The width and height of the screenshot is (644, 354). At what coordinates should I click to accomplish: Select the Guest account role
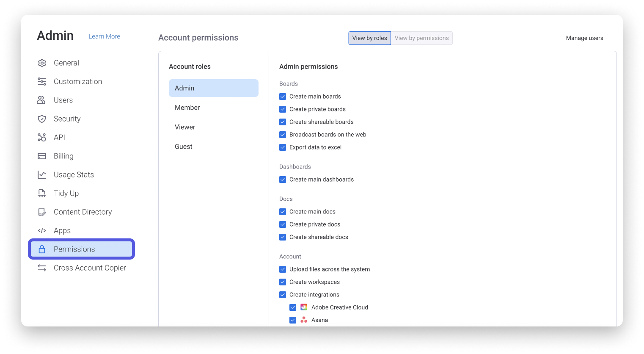214,147
